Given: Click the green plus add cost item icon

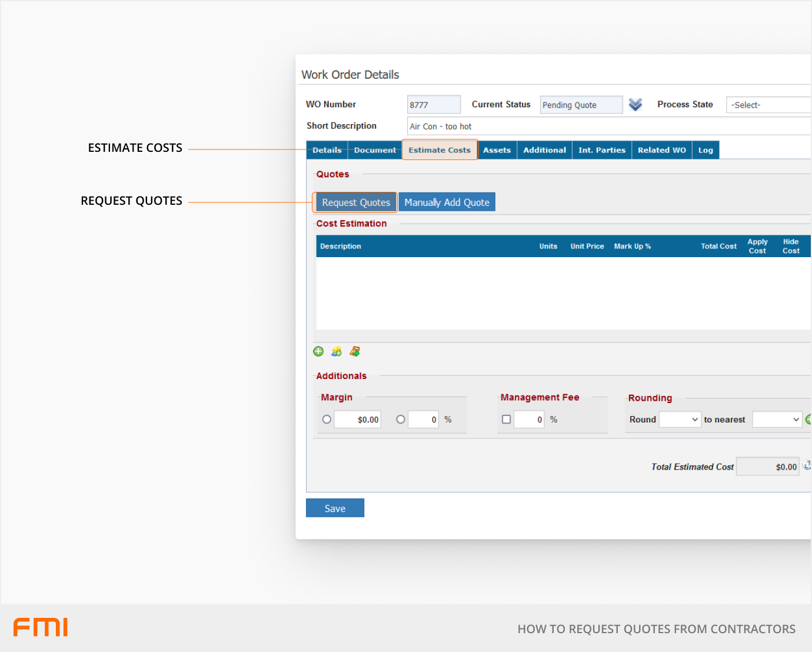Looking at the screenshot, I should click(x=318, y=351).
